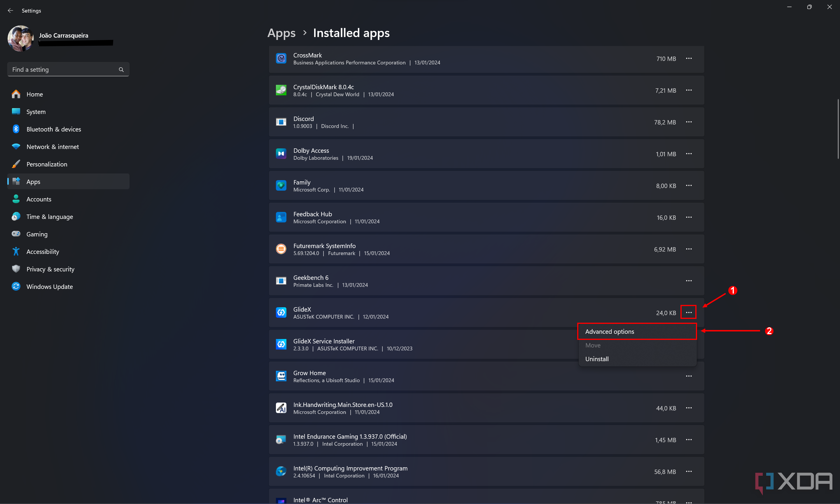Image resolution: width=840 pixels, height=504 pixels.
Task: Choose Move in the context menu
Action: click(637, 345)
